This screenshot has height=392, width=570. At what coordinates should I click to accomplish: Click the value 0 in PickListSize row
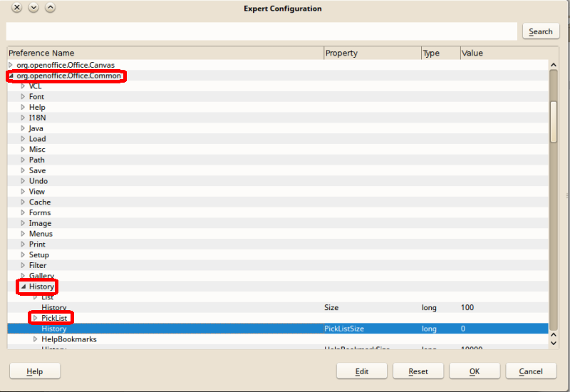tap(462, 329)
